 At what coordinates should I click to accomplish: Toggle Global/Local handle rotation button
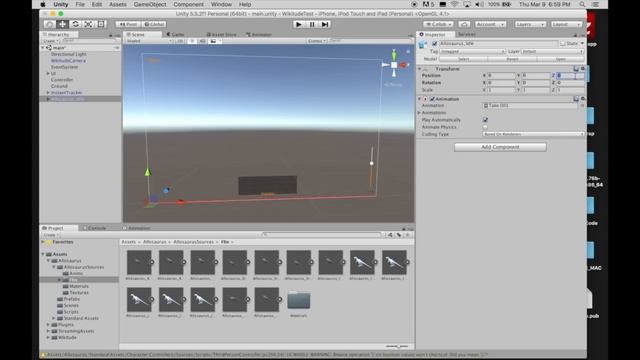pyautogui.click(x=154, y=24)
